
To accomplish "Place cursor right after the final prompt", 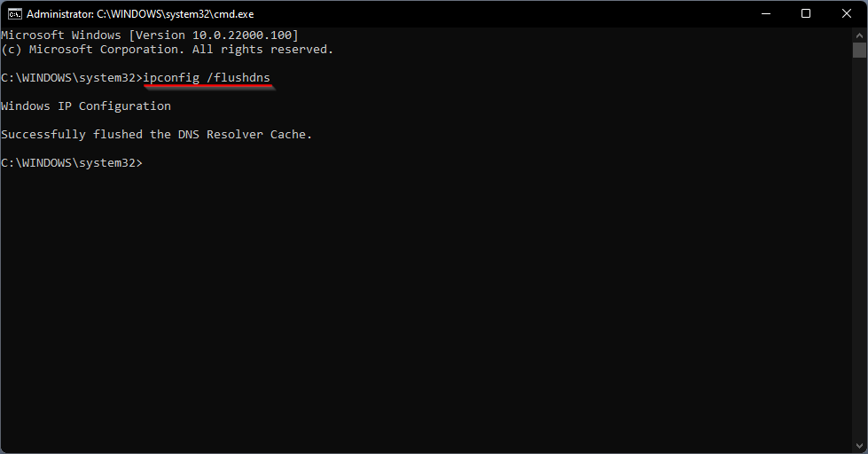I will point(145,163).
